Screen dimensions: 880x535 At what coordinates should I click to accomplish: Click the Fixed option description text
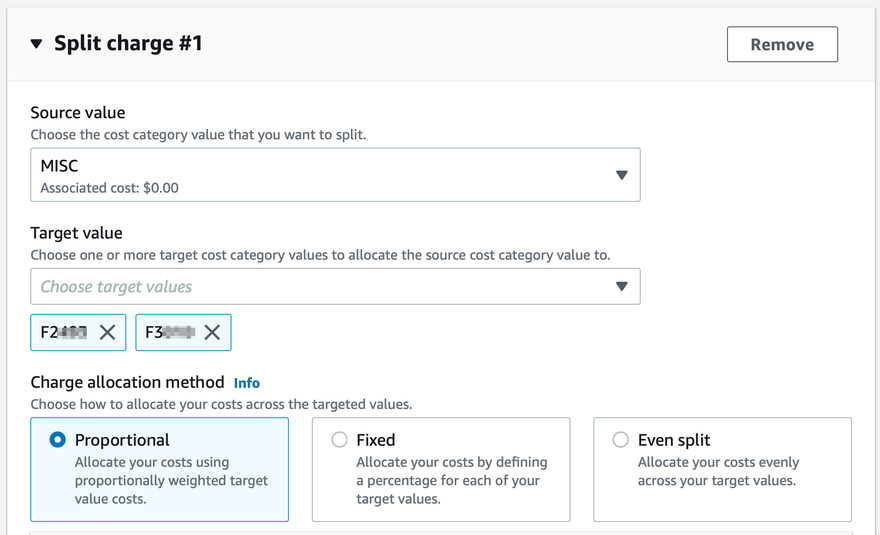coord(451,481)
